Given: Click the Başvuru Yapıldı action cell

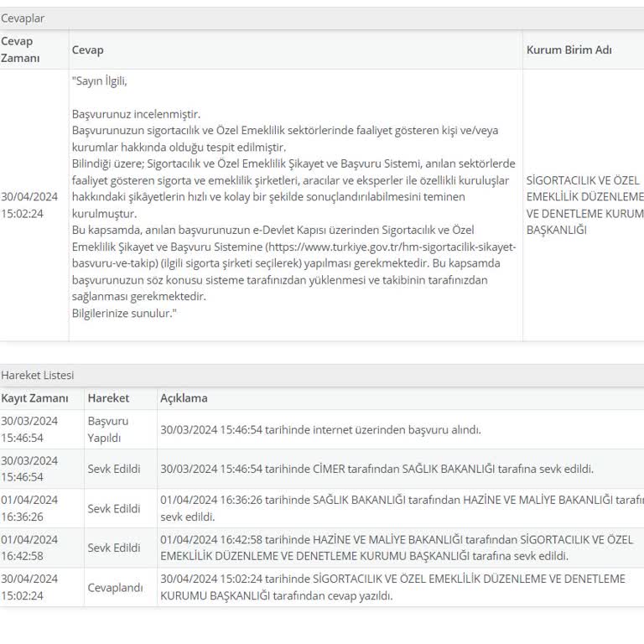Looking at the screenshot, I should [108, 429].
